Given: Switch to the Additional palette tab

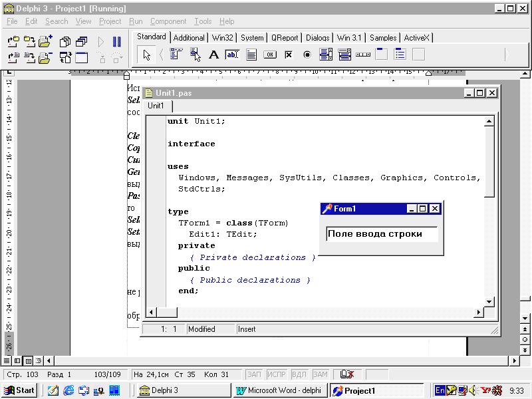Looking at the screenshot, I should (x=189, y=38).
